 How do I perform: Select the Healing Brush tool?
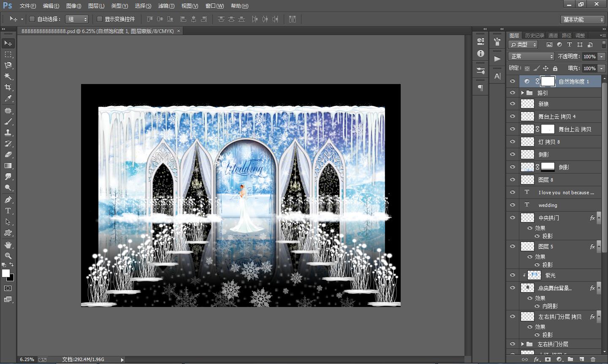pyautogui.click(x=8, y=111)
